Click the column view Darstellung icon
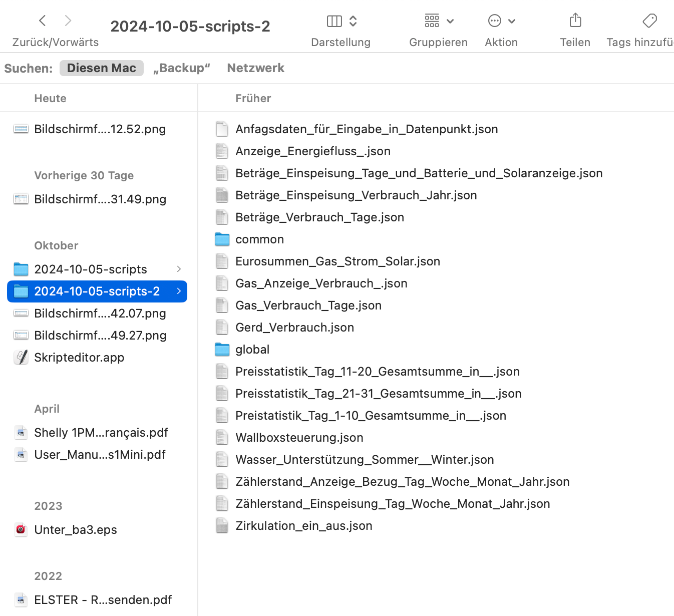This screenshot has width=674, height=616. (x=334, y=21)
